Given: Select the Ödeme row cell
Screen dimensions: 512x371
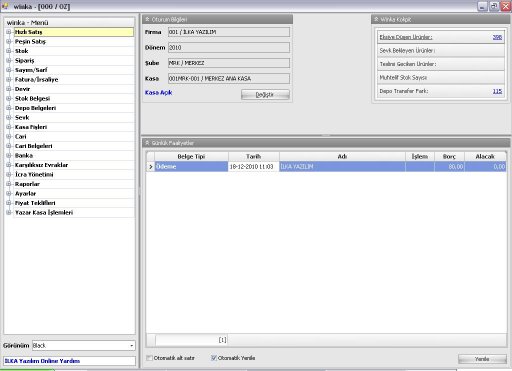Looking at the screenshot, I should click(x=191, y=167).
